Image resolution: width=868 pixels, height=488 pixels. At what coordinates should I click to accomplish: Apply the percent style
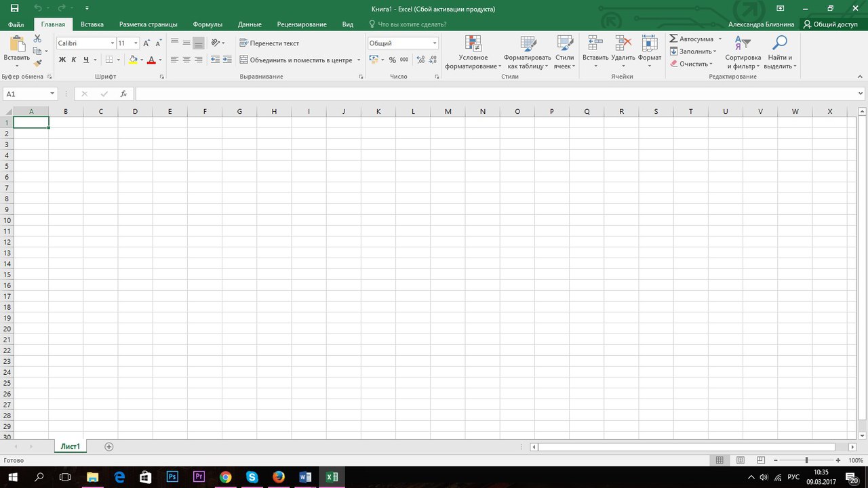click(392, 60)
